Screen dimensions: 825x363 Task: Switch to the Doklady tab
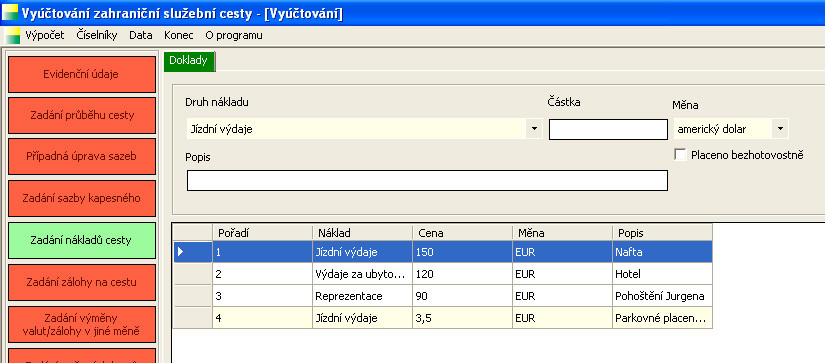188,61
